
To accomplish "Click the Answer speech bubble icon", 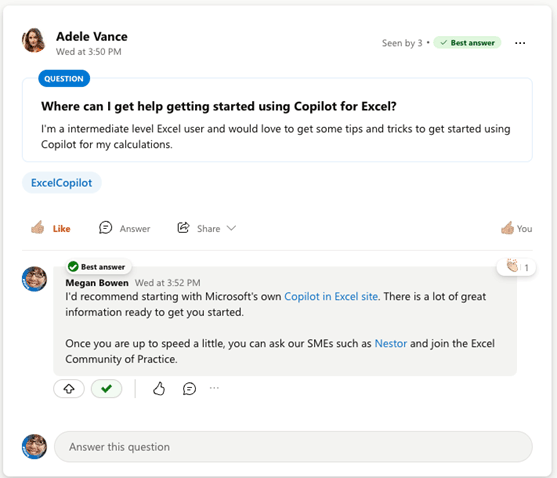I will pos(106,228).
